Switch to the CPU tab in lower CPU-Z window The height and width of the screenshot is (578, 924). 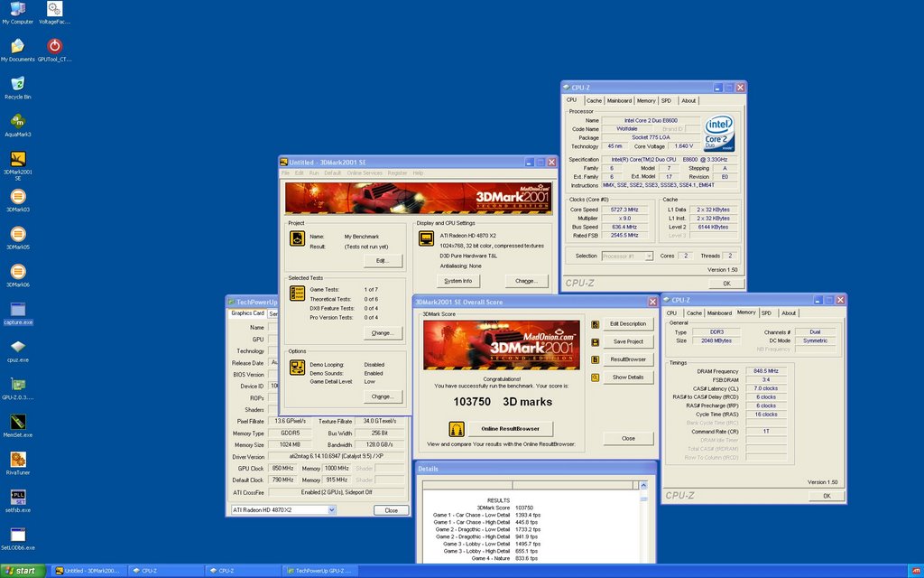click(x=671, y=313)
